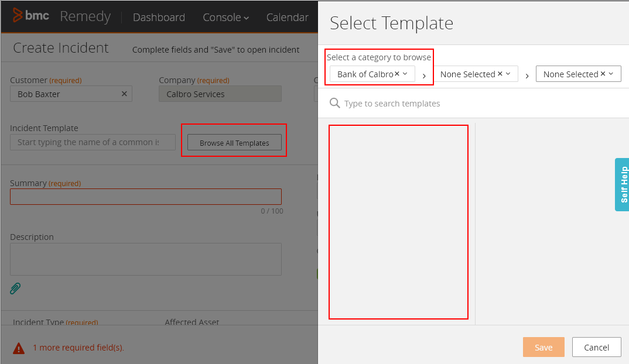
Task: Clear the third None Selected category
Action: [603, 74]
